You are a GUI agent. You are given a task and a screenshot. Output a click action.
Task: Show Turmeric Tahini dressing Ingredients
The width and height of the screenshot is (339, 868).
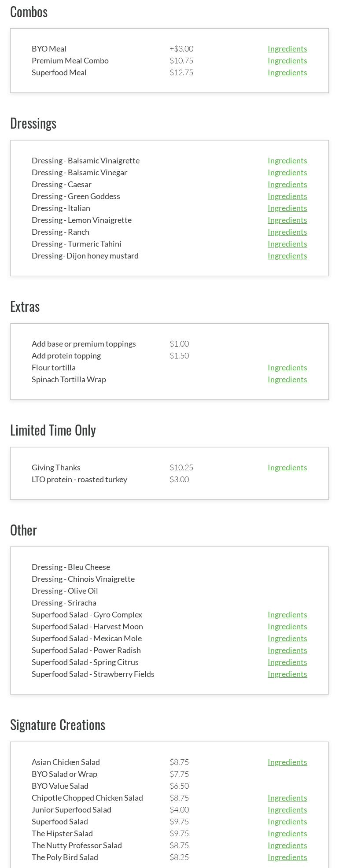(287, 244)
